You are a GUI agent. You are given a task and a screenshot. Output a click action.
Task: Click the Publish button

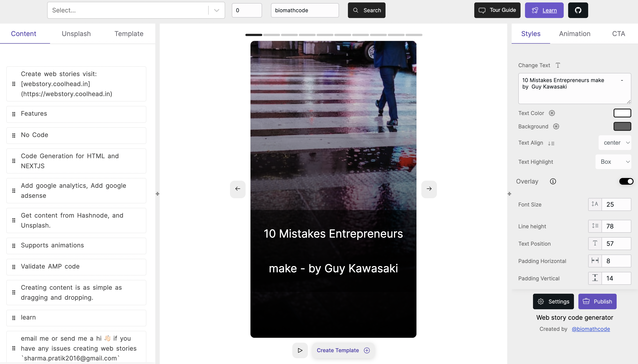pos(597,301)
